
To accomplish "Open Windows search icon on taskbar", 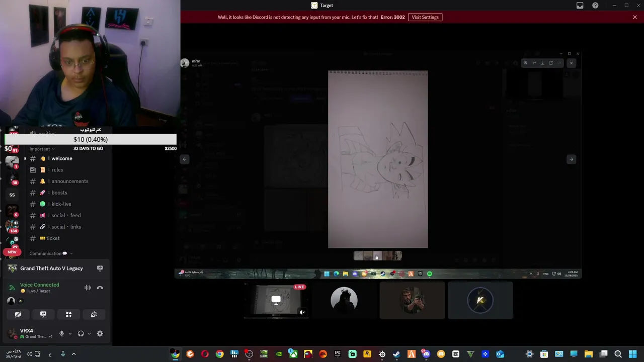I will pyautogui.click(x=618, y=354).
